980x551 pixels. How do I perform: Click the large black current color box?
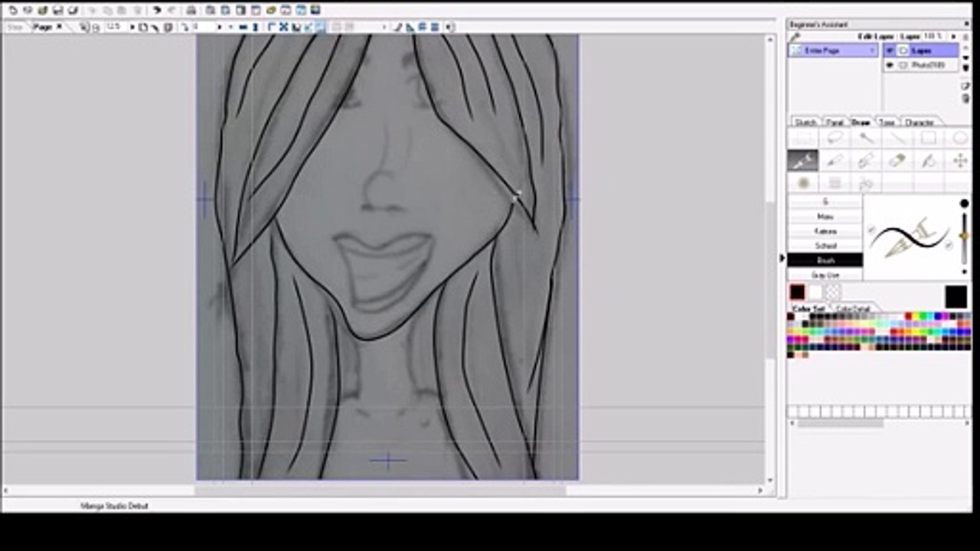[x=955, y=297]
